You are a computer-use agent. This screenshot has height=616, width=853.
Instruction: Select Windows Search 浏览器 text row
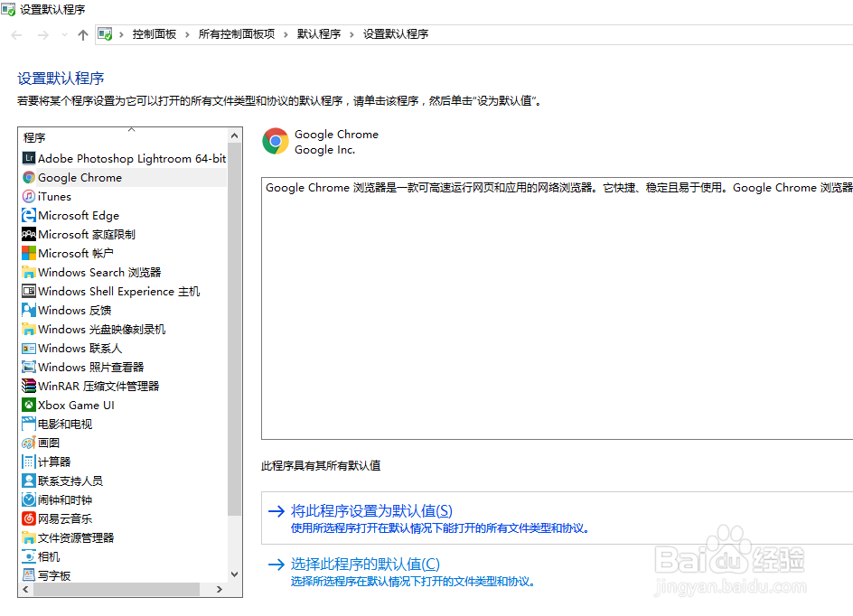pyautogui.click(x=99, y=272)
